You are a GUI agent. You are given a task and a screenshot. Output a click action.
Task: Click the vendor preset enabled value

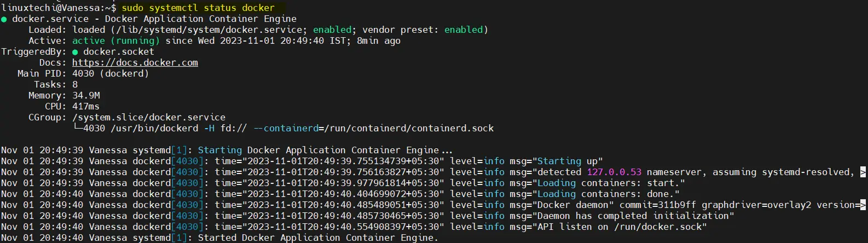coord(464,30)
